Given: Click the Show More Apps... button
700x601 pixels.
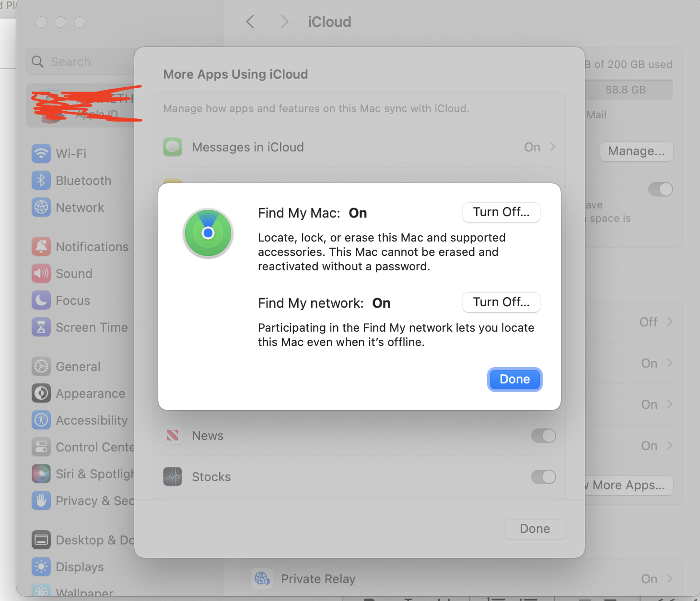Looking at the screenshot, I should click(629, 485).
